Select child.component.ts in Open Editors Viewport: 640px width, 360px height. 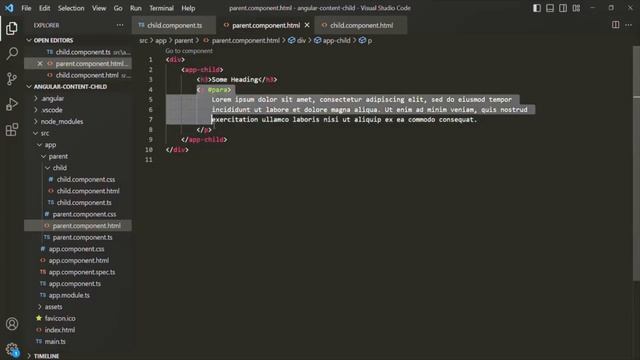[x=83, y=52]
